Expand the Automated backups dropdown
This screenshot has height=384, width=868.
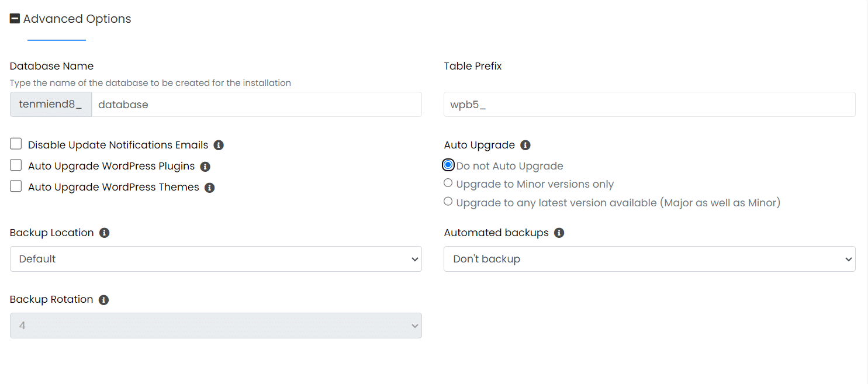click(649, 259)
